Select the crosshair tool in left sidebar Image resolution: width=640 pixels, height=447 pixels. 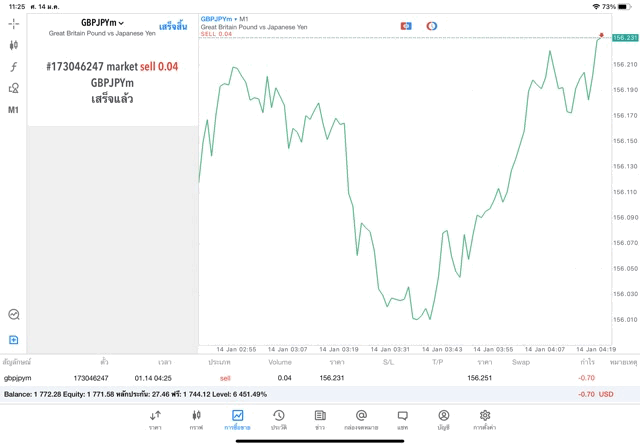(x=13, y=24)
